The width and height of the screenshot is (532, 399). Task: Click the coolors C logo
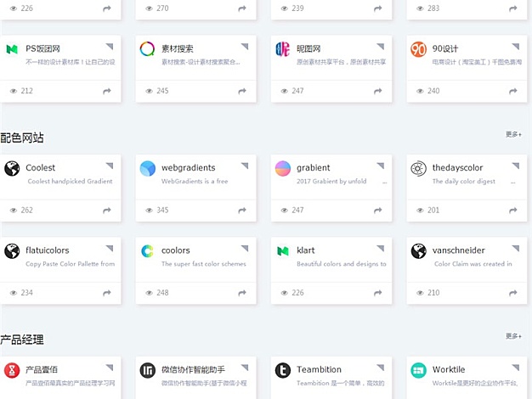(x=147, y=251)
